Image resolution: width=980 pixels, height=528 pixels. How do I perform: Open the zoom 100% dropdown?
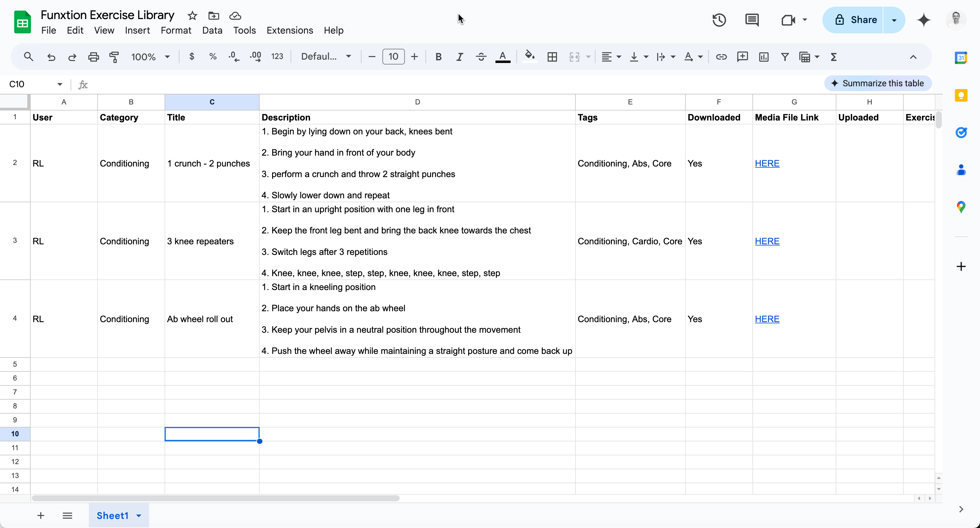coord(150,57)
